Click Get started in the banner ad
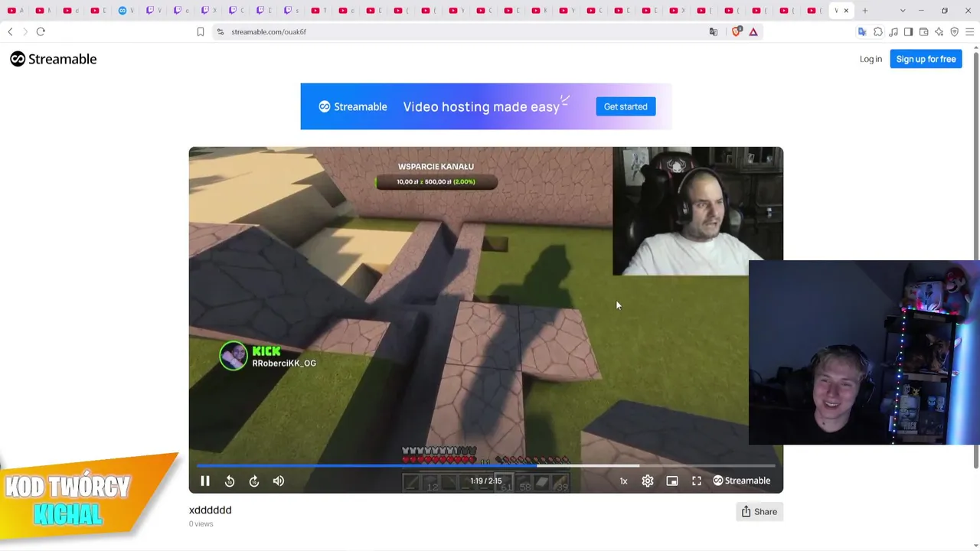 pyautogui.click(x=626, y=106)
